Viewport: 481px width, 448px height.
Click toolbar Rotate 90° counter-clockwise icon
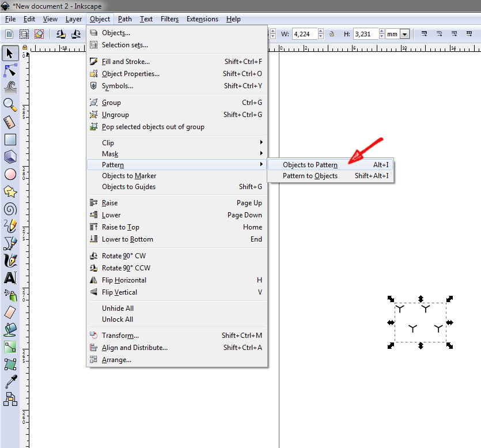click(60, 34)
